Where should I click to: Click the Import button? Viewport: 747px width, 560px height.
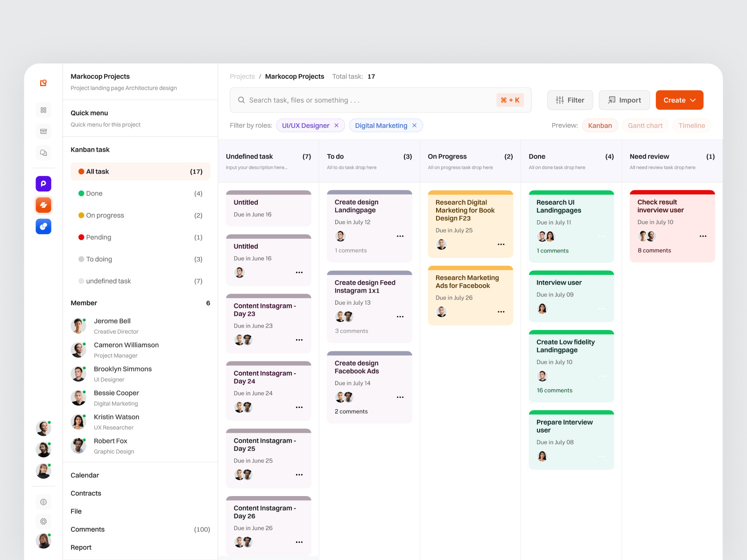[x=624, y=100]
